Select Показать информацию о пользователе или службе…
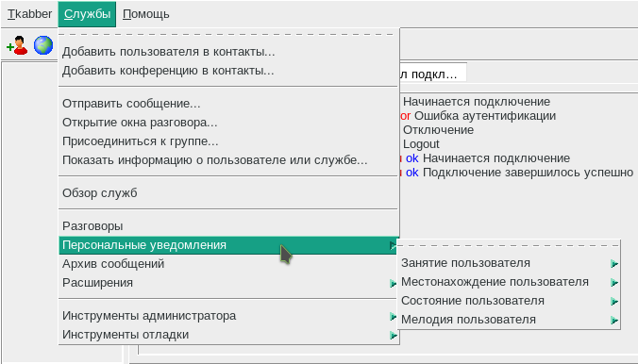Viewport: 638px width, 364px height. [228, 159]
